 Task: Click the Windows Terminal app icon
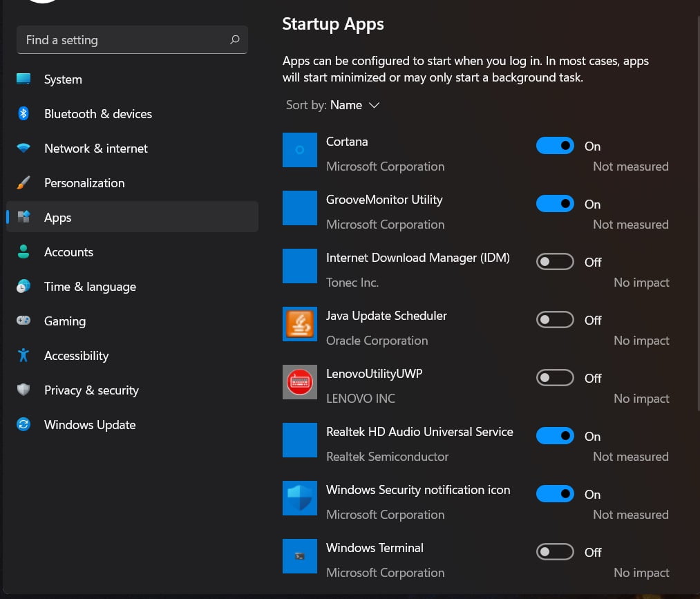pos(299,555)
